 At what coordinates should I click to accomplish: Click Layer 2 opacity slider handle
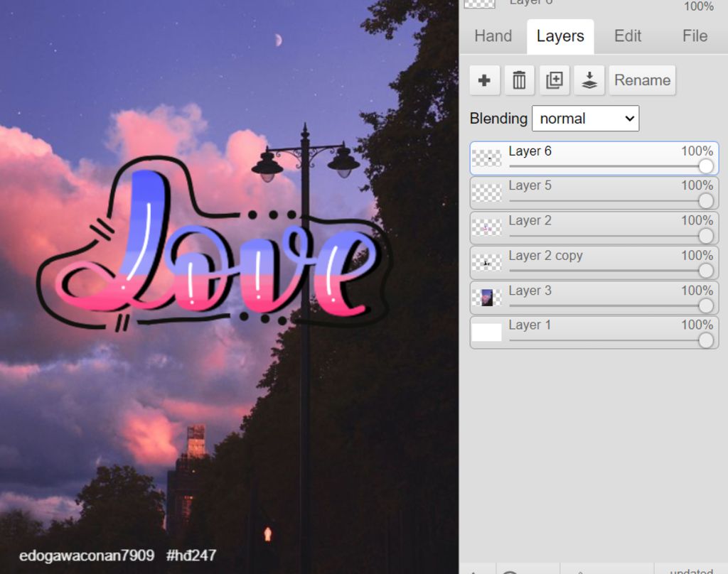(x=706, y=236)
